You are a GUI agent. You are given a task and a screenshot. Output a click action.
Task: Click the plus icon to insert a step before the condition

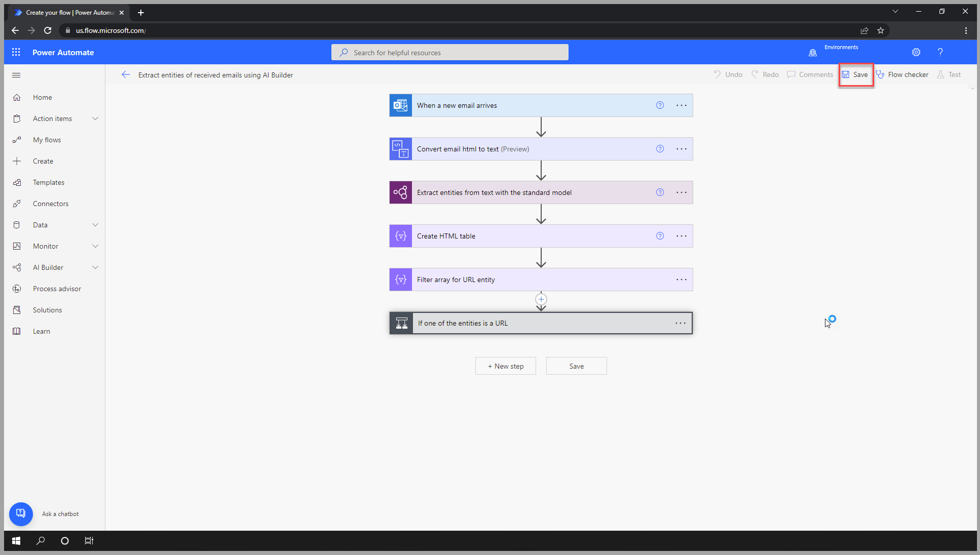(541, 299)
